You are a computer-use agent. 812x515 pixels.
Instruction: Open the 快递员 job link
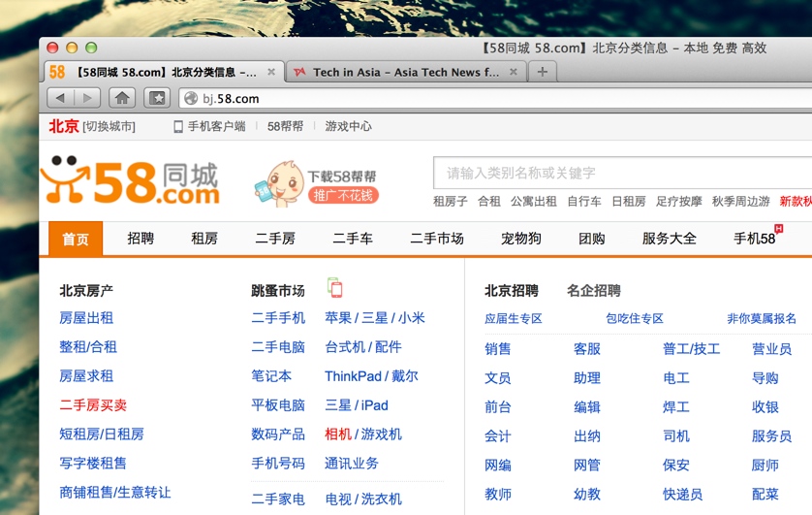coord(682,495)
